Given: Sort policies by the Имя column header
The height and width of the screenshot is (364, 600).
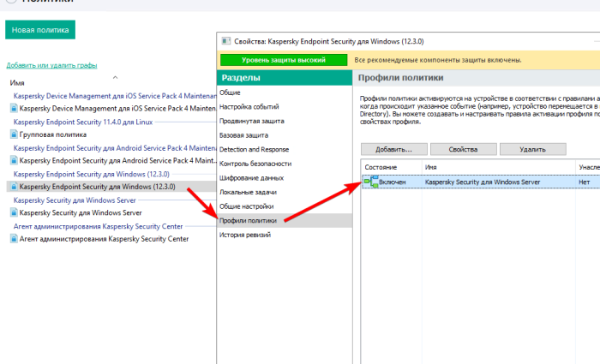Looking at the screenshot, I should pyautogui.click(x=17, y=83).
